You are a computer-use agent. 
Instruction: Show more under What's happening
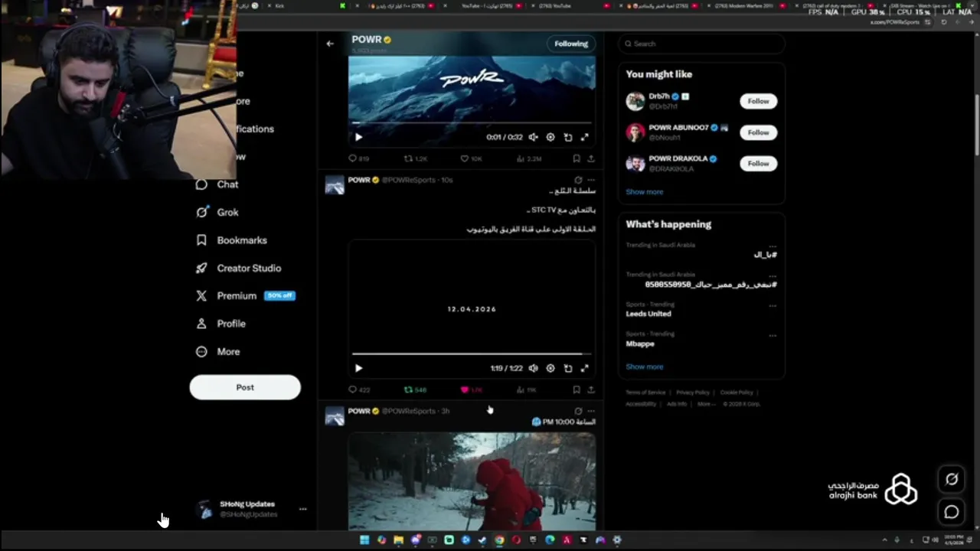[x=645, y=367]
